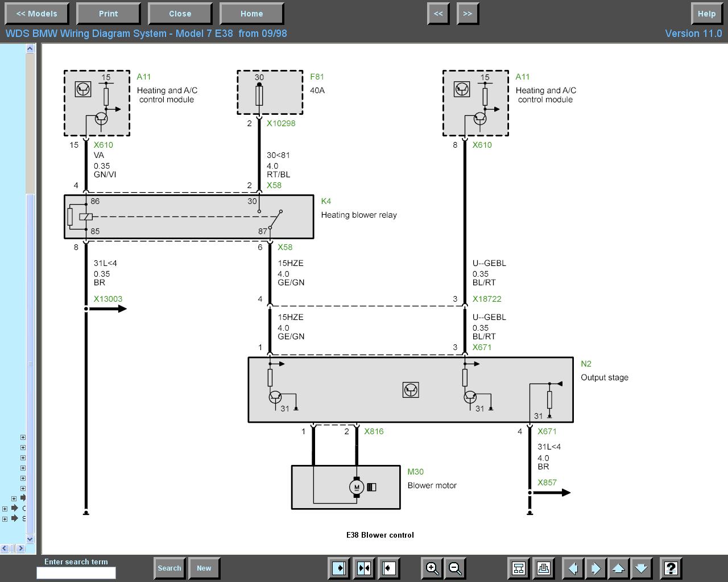Pan the diagram right with arrow icon
This screenshot has width=728, height=582.
(x=596, y=568)
